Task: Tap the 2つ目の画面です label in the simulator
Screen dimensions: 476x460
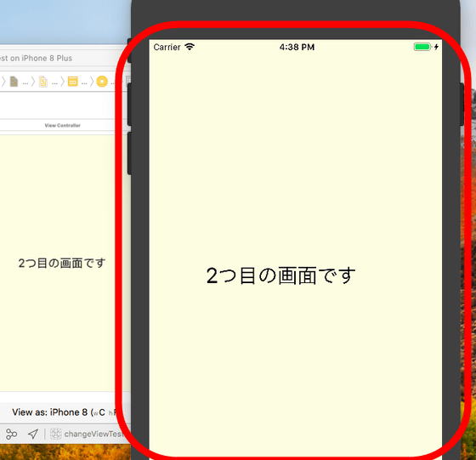Action: point(280,275)
